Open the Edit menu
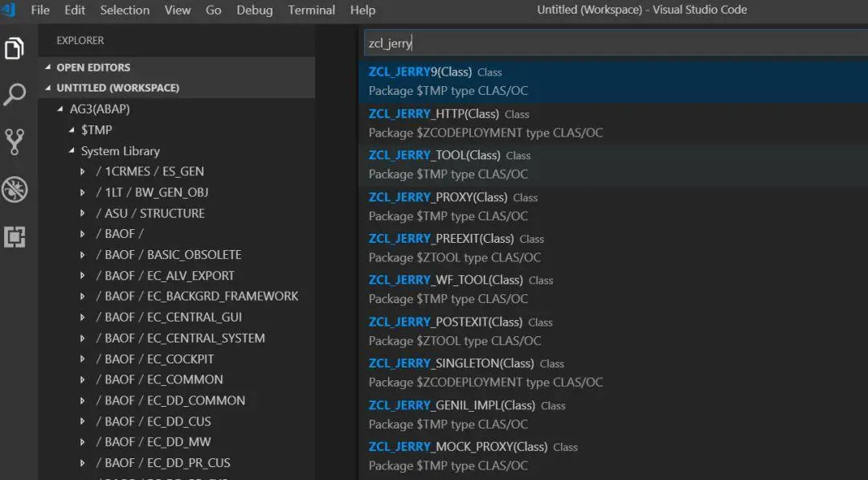This screenshot has width=868, height=480. click(x=75, y=10)
